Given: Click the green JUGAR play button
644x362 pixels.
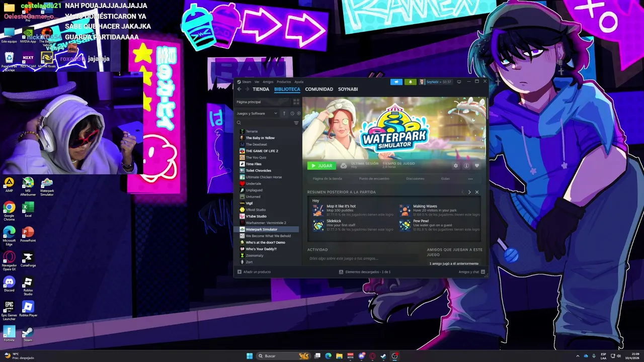Looking at the screenshot, I should coord(321,165).
